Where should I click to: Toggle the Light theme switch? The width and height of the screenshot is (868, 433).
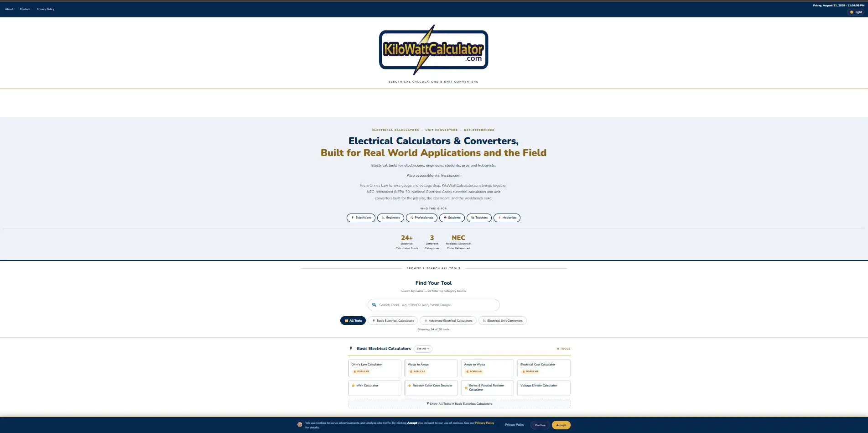[x=856, y=12]
